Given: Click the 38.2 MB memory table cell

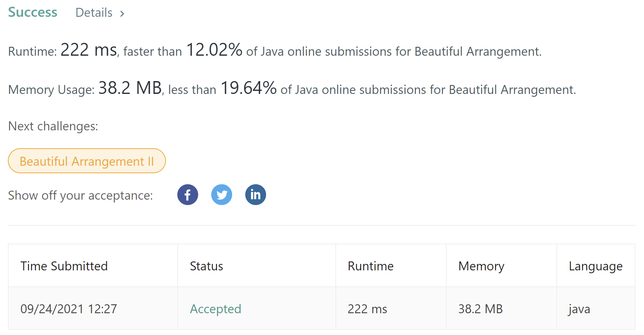Looking at the screenshot, I should [x=481, y=309].
